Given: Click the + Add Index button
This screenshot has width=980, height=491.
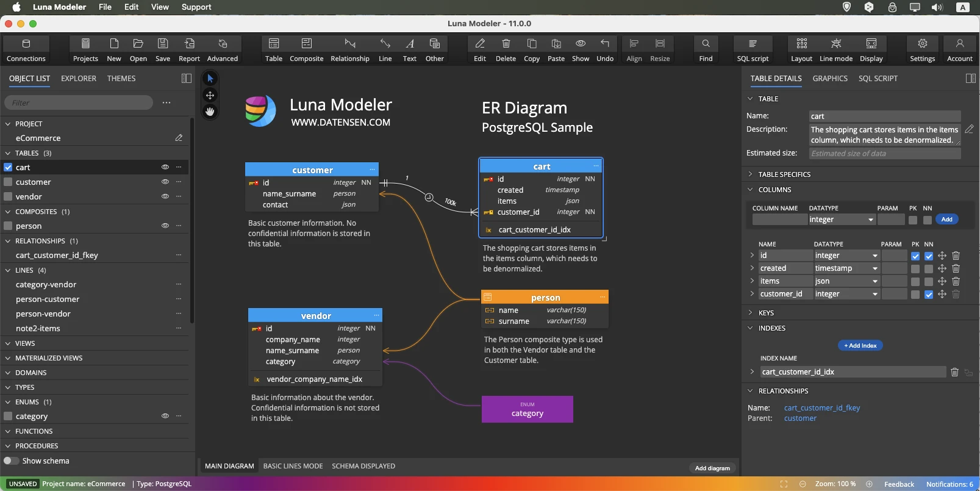Looking at the screenshot, I should 860,345.
